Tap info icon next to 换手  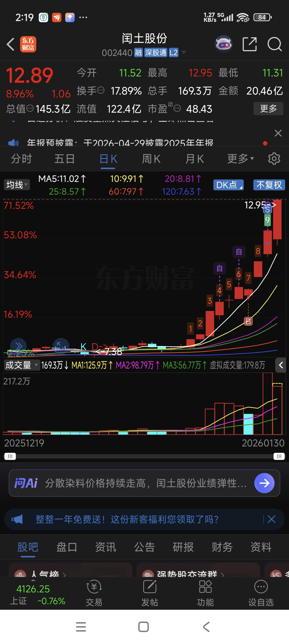click(101, 90)
